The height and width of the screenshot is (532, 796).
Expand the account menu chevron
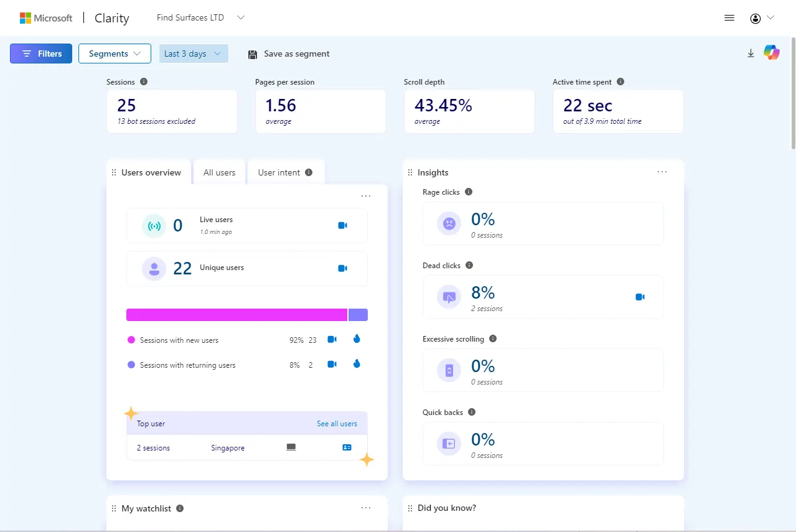[x=770, y=17]
